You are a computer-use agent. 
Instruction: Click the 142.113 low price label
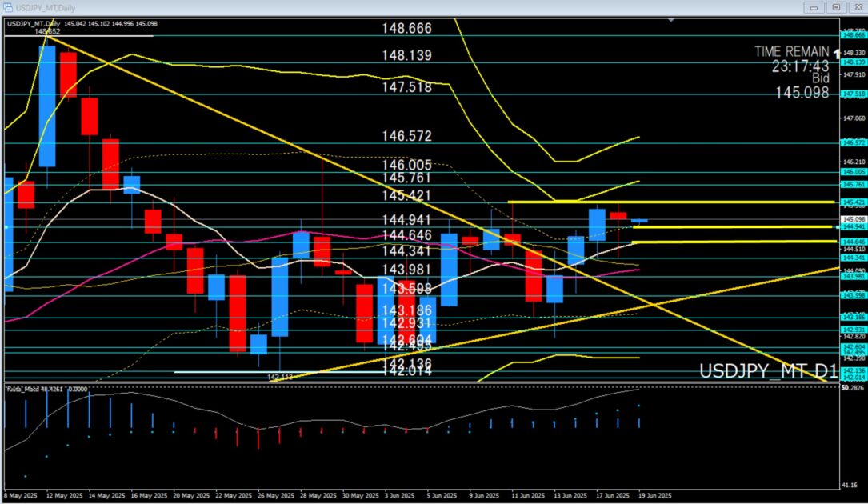click(x=281, y=376)
